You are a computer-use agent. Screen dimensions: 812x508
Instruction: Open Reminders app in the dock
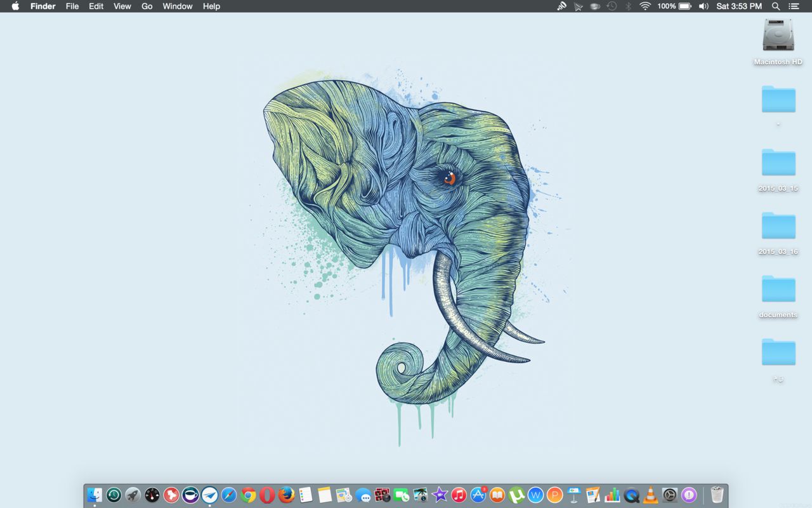click(x=306, y=495)
